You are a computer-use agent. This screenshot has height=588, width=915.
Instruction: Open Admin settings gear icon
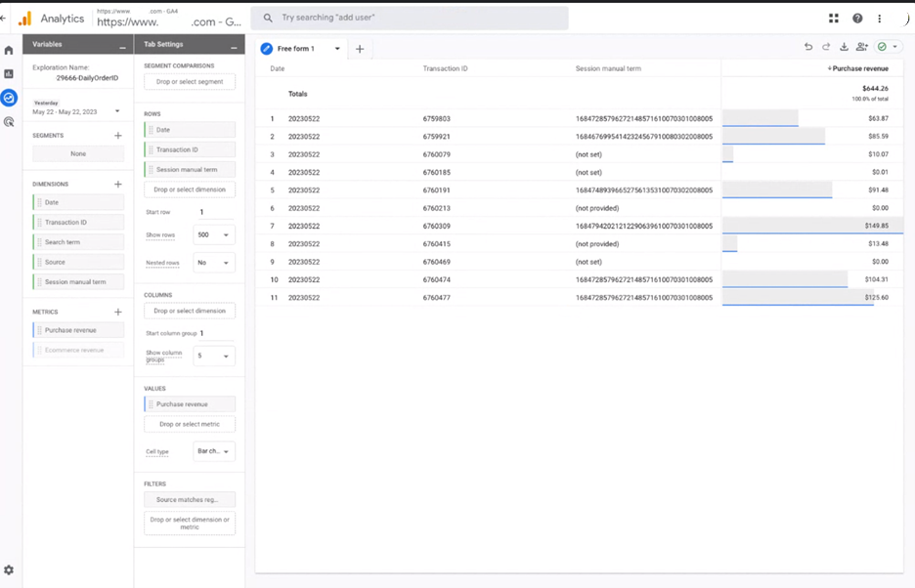9,569
